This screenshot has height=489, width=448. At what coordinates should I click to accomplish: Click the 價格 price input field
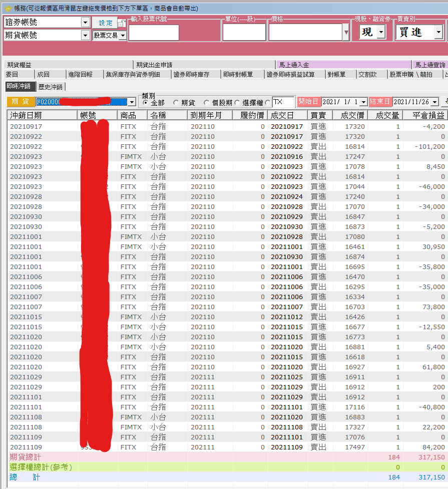pyautogui.click(x=306, y=33)
